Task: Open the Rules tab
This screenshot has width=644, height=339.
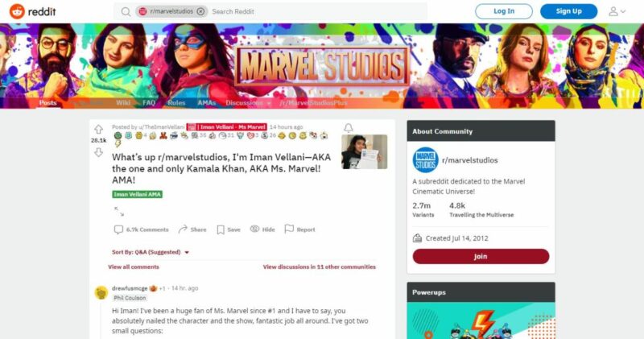Action: click(x=176, y=103)
